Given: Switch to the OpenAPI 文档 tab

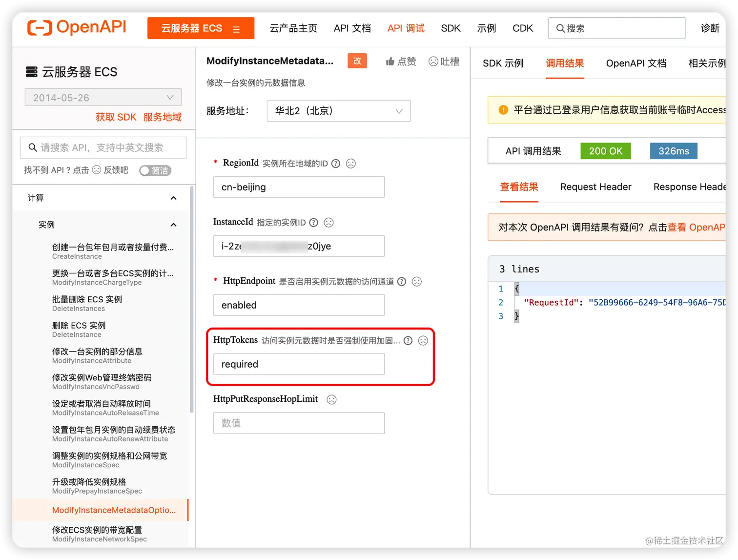Looking at the screenshot, I should pos(636,63).
